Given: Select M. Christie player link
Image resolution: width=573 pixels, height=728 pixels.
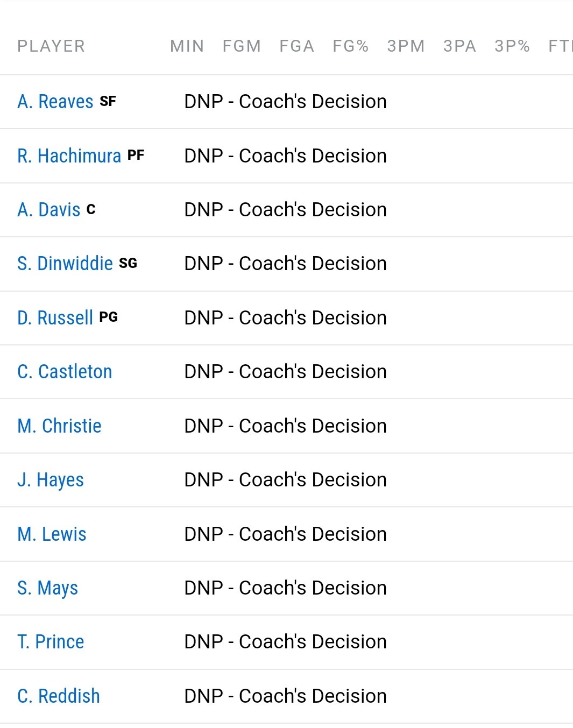Looking at the screenshot, I should [59, 426].
